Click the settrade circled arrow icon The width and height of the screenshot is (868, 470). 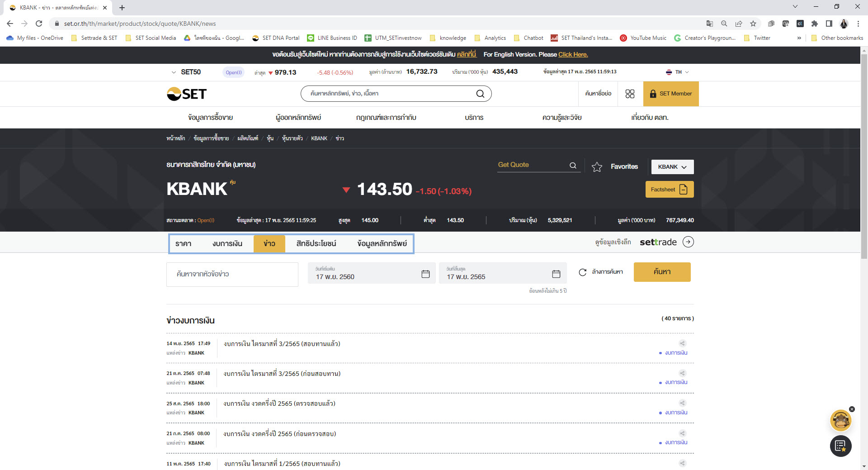[688, 242]
